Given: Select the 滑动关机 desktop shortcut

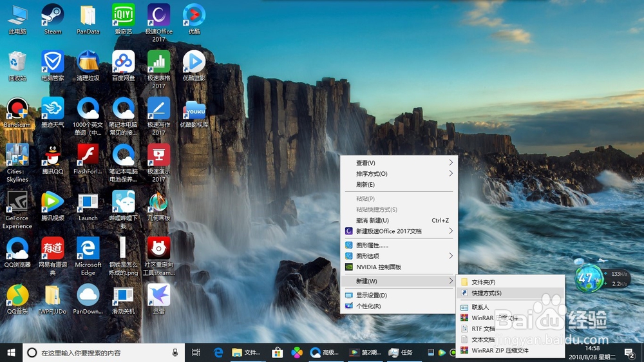Looking at the screenshot, I should pyautogui.click(x=123, y=299).
